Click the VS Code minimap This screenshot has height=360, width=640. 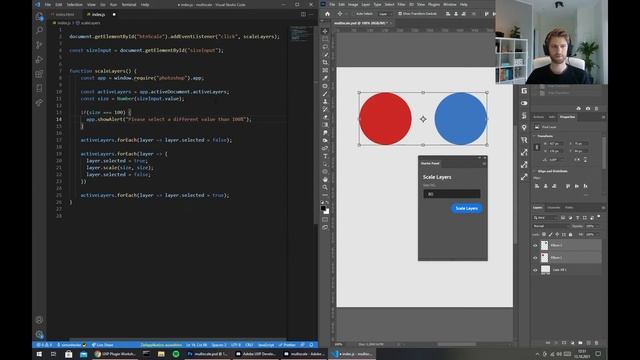click(x=300, y=34)
